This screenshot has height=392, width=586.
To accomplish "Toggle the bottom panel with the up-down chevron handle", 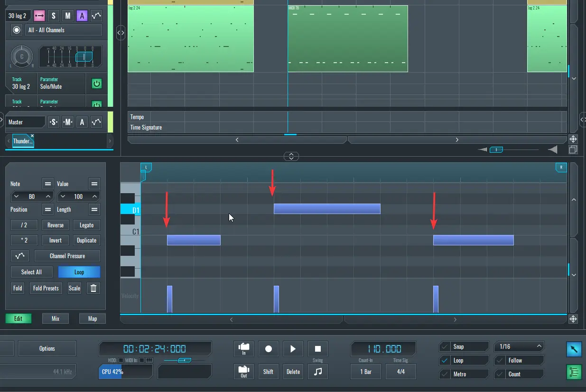I will click(x=291, y=156).
